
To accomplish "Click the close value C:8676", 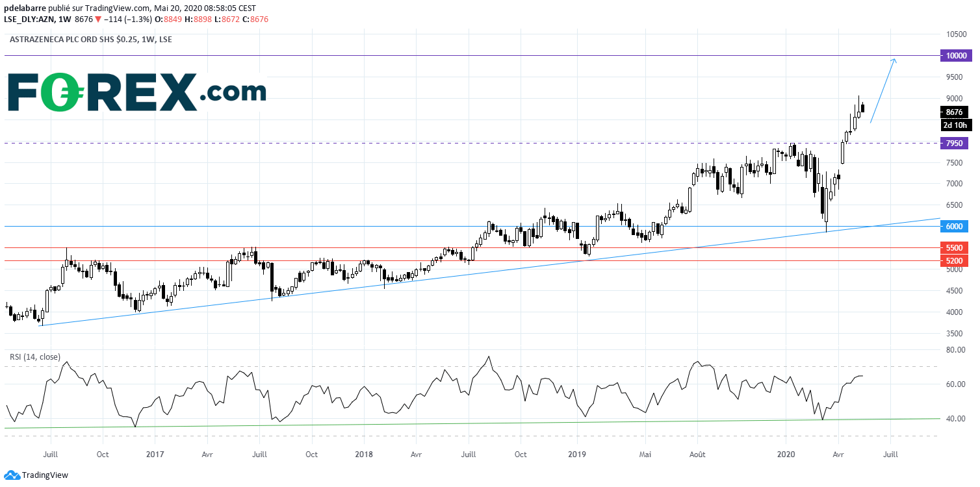I will coord(255,19).
